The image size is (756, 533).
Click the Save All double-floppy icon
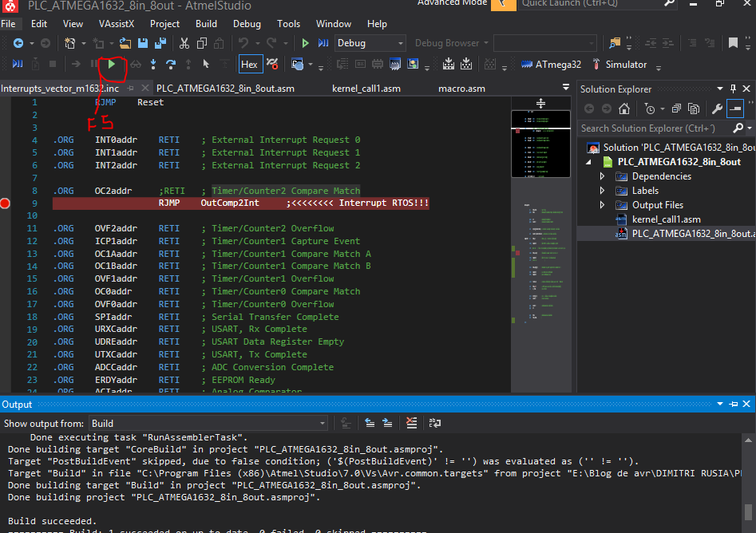point(160,43)
